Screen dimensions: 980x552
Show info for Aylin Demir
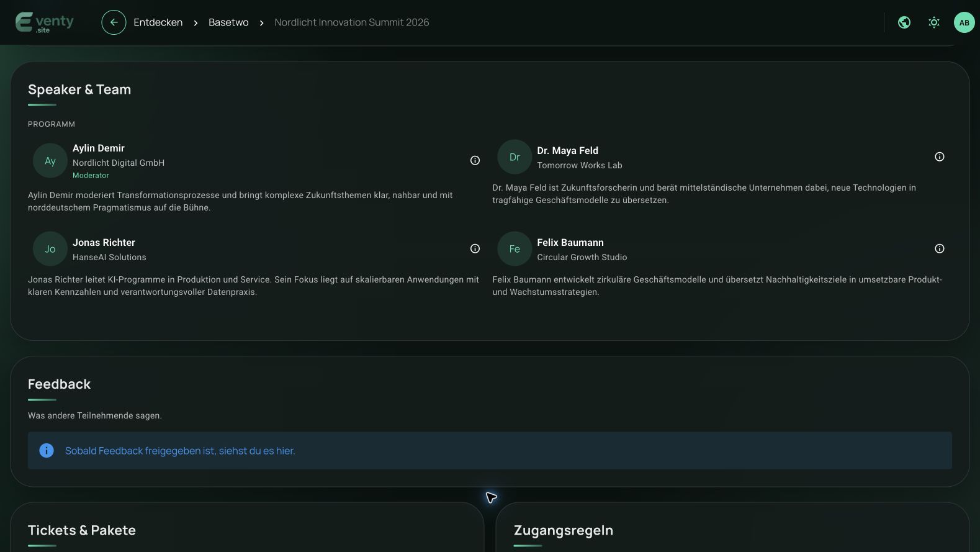point(475,160)
